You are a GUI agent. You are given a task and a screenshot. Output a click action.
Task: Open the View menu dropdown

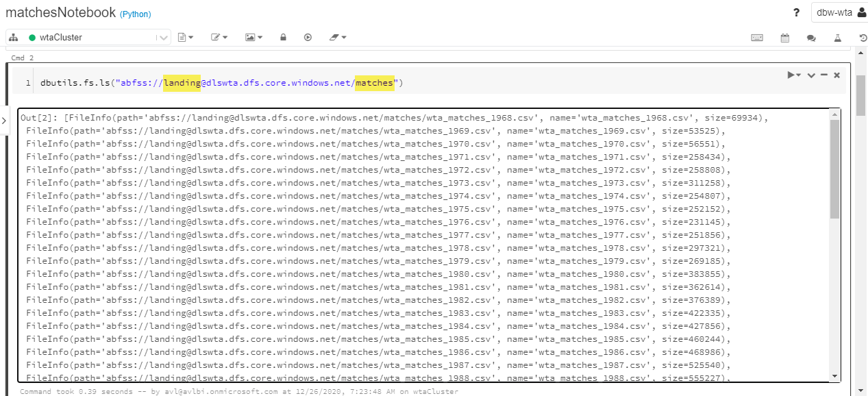coord(253,38)
